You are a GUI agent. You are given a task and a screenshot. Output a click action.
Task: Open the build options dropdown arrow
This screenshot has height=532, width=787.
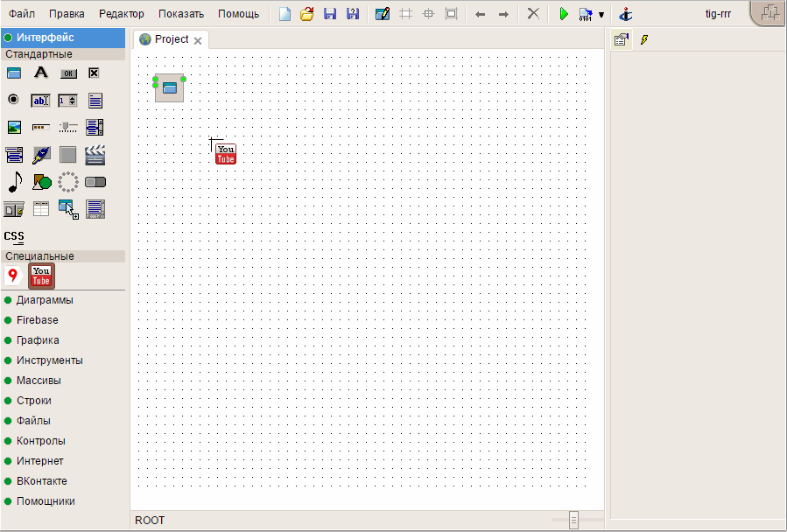[x=601, y=15]
